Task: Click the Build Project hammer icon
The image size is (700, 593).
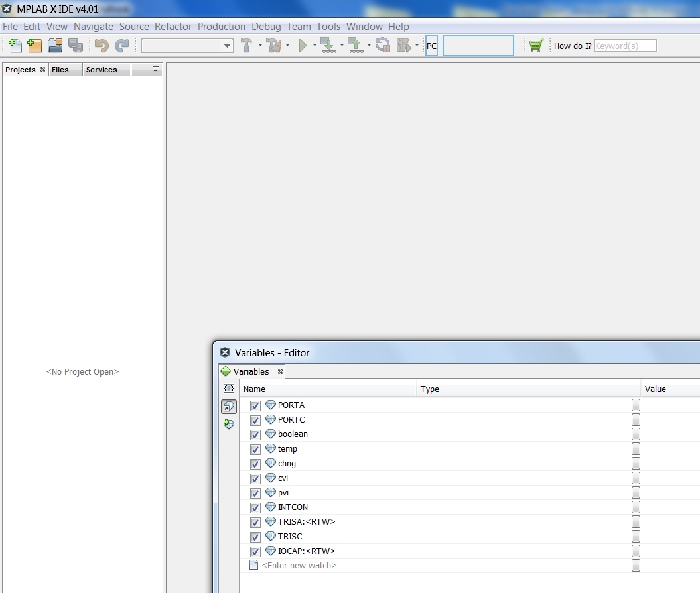Action: 246,46
